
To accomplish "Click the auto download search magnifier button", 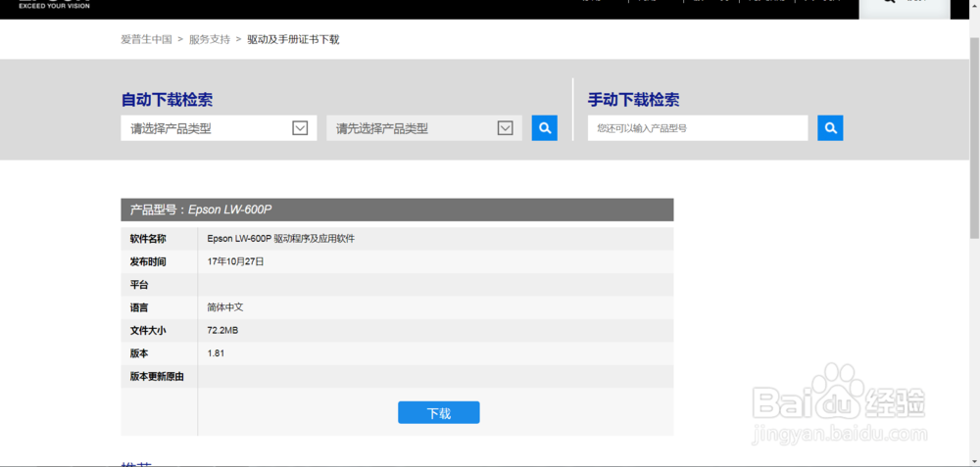I will point(544,128).
